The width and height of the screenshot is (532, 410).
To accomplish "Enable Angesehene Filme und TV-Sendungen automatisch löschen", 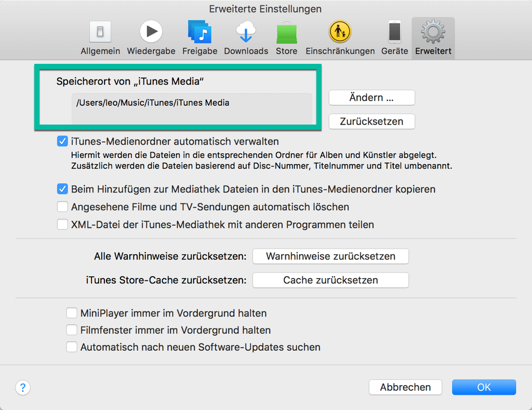I will pos(62,207).
